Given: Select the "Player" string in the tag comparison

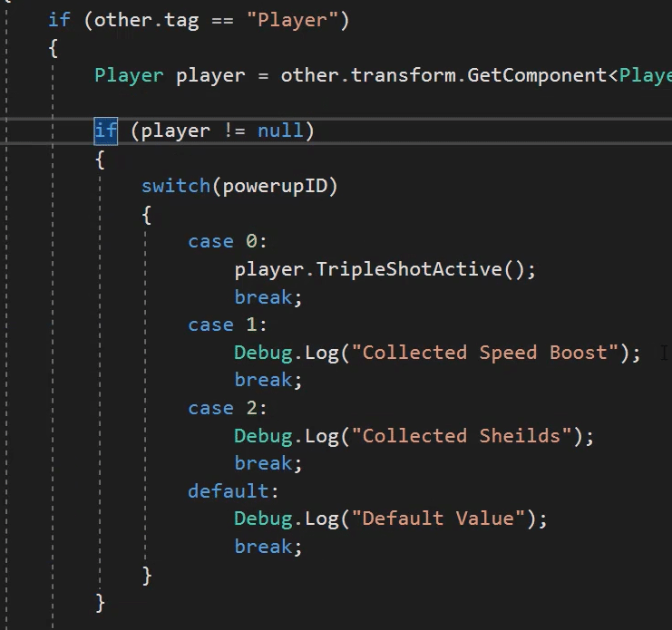Looking at the screenshot, I should coord(293,20).
